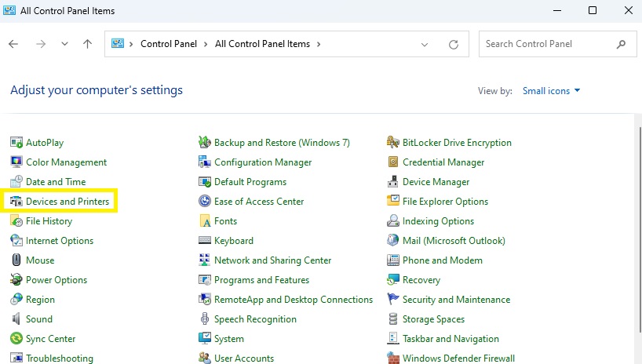
Task: Click the Indexing Options icon
Action: pyautogui.click(x=393, y=221)
